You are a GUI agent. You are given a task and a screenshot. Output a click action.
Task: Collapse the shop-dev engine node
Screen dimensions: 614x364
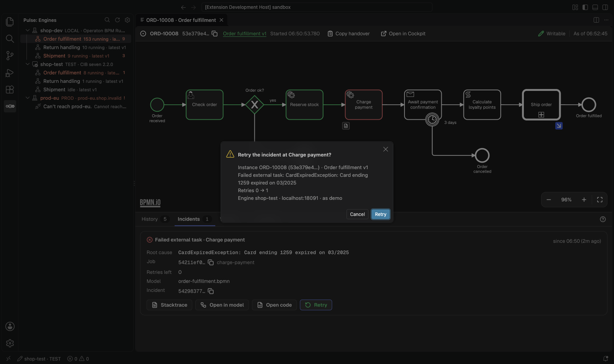tap(28, 30)
